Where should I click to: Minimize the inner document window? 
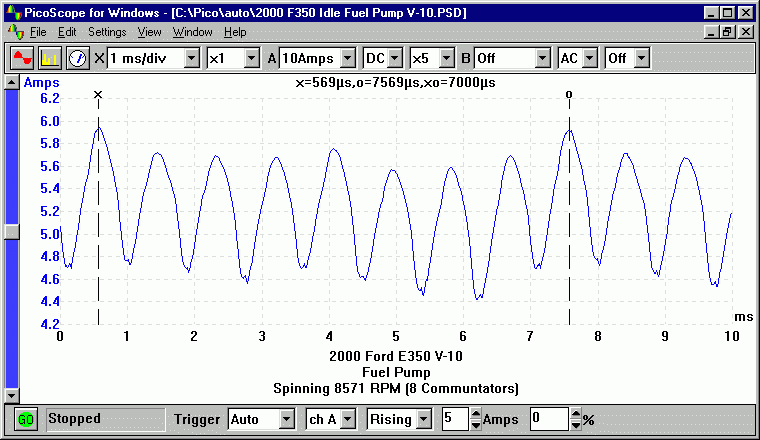coord(711,32)
